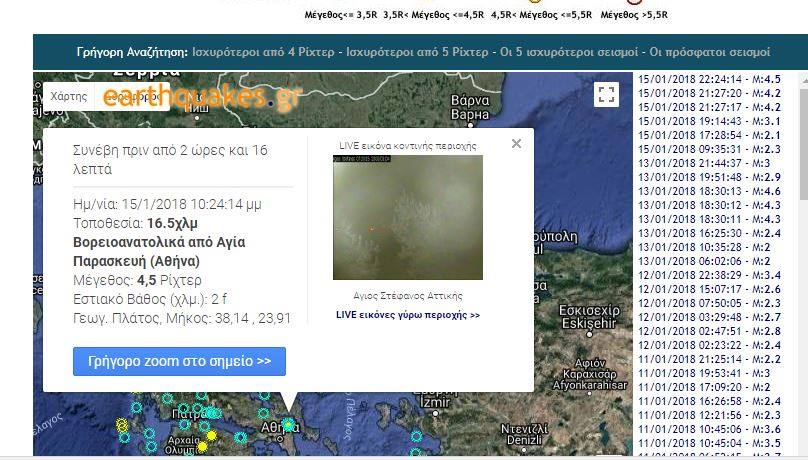This screenshot has width=808, height=460.
Task: Show Οι 5 ισχυρότεροι σεισμοί
Action: (x=568, y=52)
